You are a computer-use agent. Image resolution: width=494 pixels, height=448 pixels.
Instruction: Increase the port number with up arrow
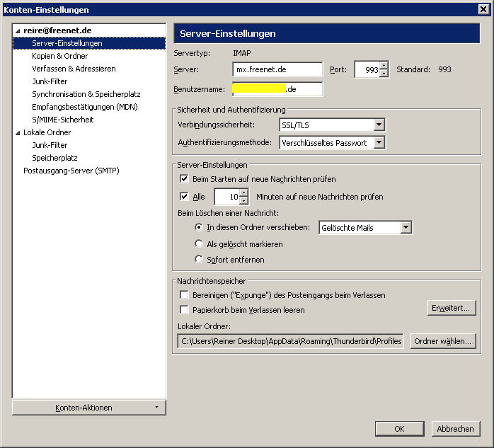[x=384, y=66]
